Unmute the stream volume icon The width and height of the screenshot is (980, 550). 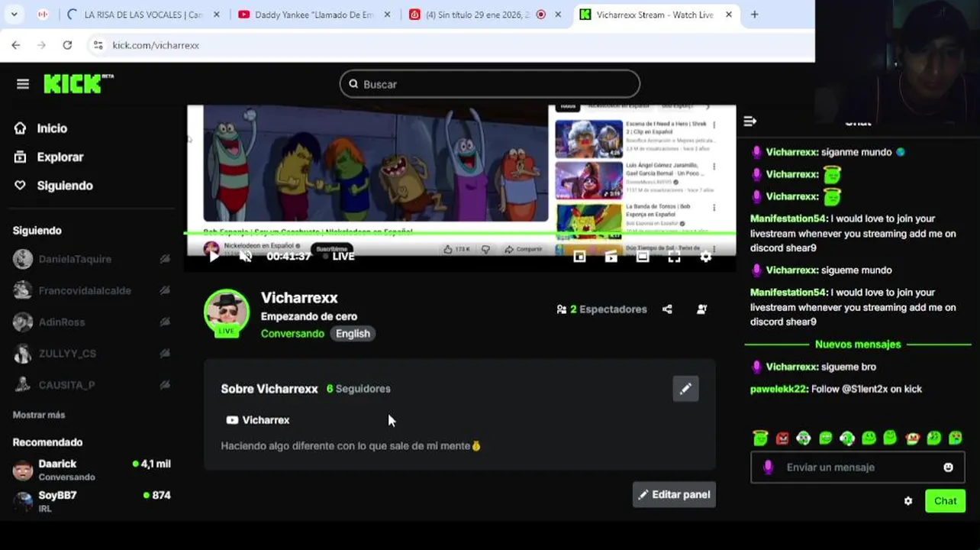pyautogui.click(x=245, y=256)
